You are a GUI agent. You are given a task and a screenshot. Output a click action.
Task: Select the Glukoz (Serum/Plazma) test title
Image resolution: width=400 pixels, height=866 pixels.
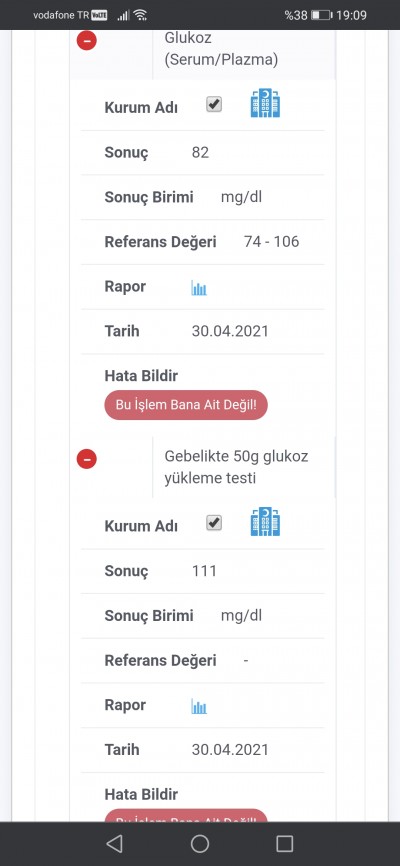(x=221, y=49)
